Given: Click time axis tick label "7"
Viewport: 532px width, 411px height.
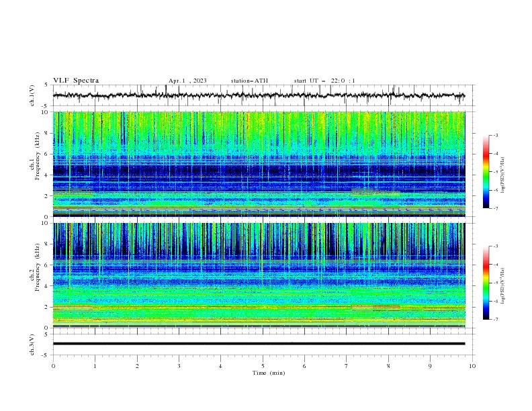Looking at the screenshot, I should click(347, 366).
